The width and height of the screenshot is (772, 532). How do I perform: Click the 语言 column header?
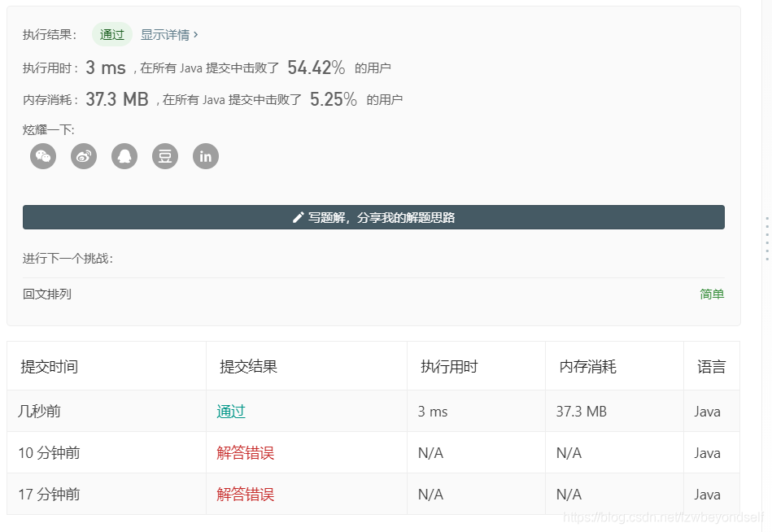712,367
